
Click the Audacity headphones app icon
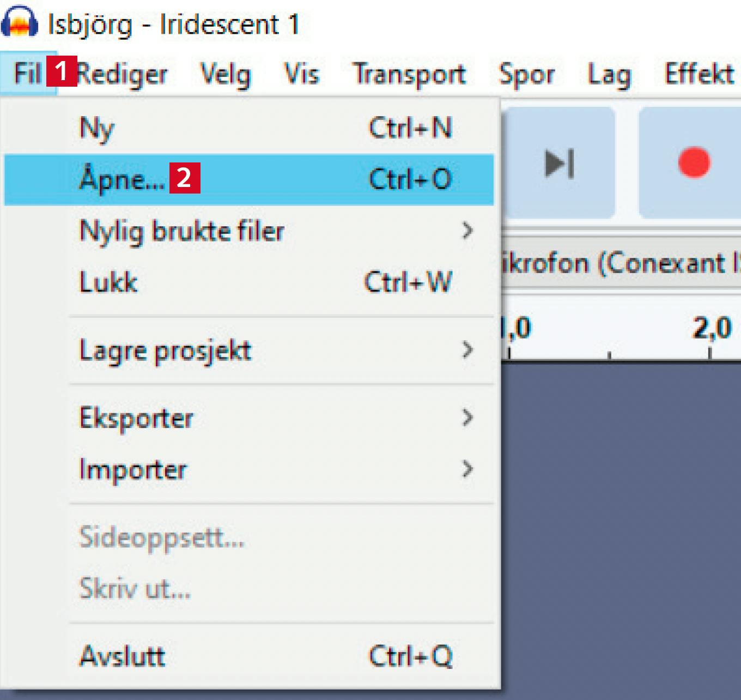[x=19, y=22]
